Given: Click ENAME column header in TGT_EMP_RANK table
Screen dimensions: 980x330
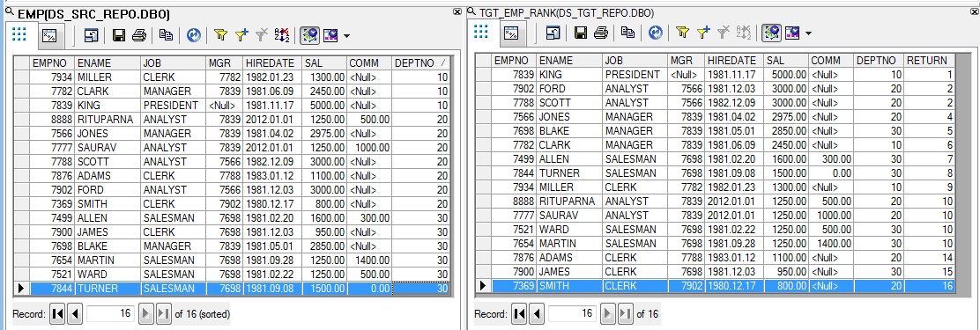Looking at the screenshot, I should pyautogui.click(x=569, y=61).
